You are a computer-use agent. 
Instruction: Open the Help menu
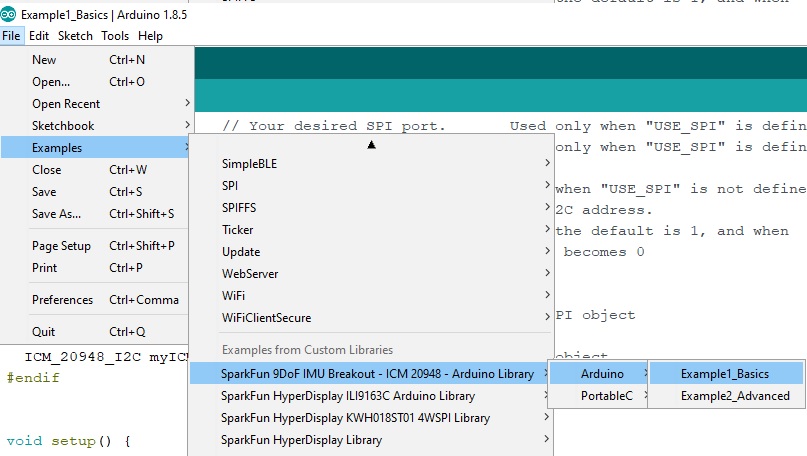(x=150, y=36)
